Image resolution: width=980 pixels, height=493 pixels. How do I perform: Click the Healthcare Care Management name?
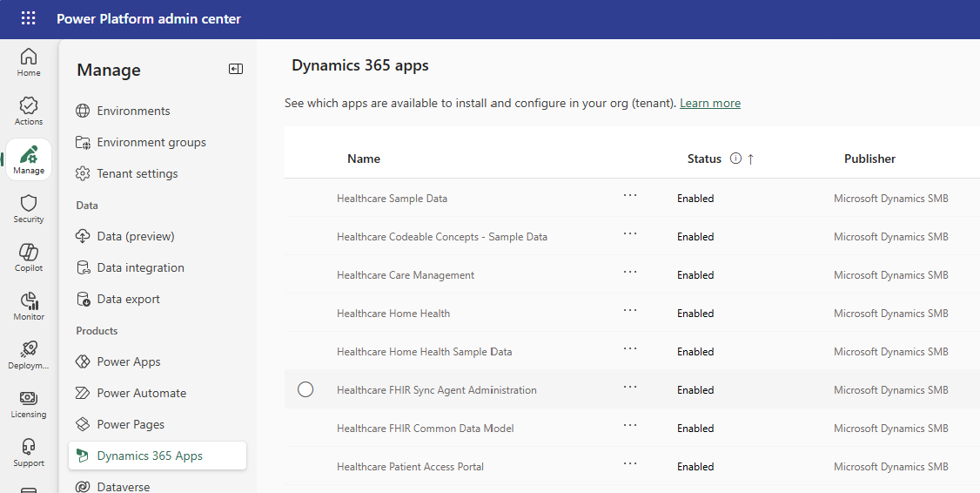(406, 275)
